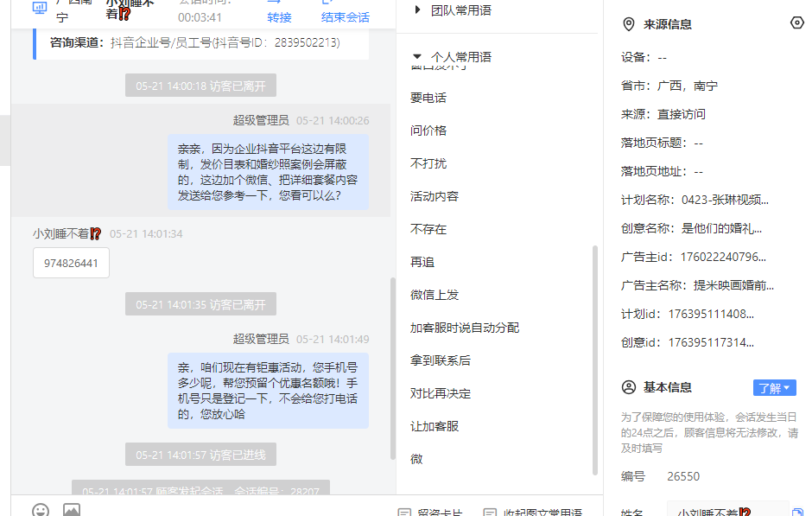Click sender name 小刘睡不着 above message 974826441
The width and height of the screenshot is (812, 516).
67,233
